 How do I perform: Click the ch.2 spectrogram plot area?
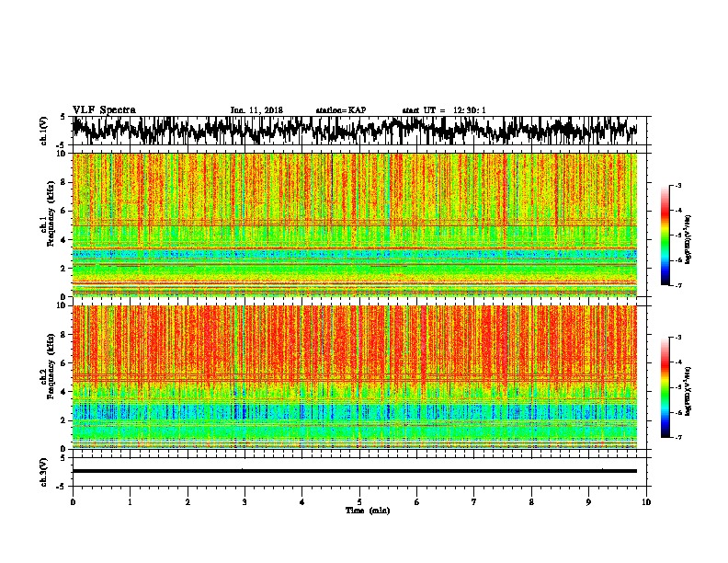click(355, 377)
